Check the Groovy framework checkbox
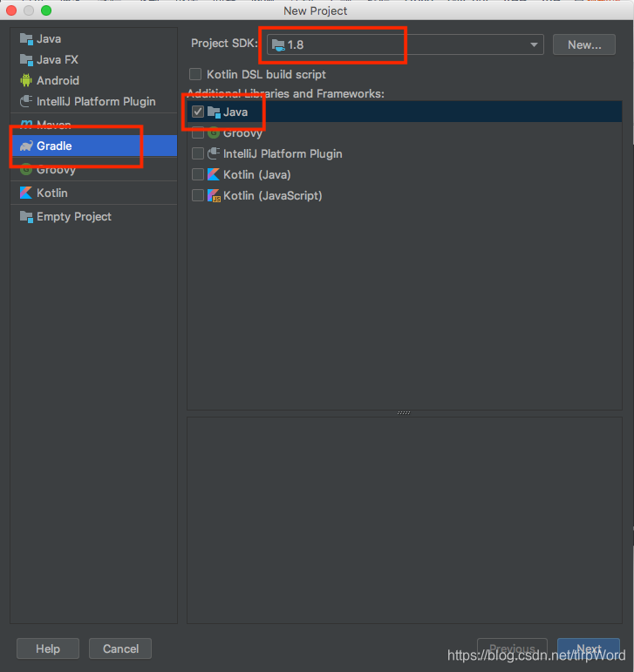 point(198,132)
